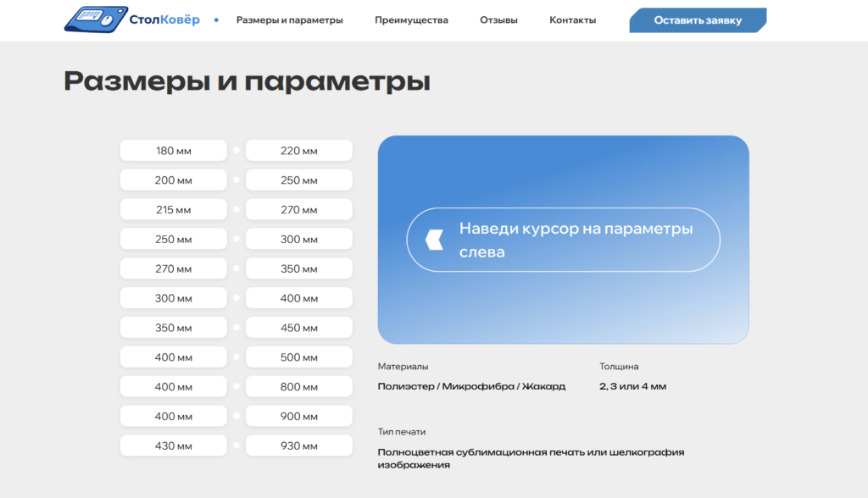The image size is (868, 498).
Task: Click the СтолКовёр logo icon
Action: pos(97,19)
